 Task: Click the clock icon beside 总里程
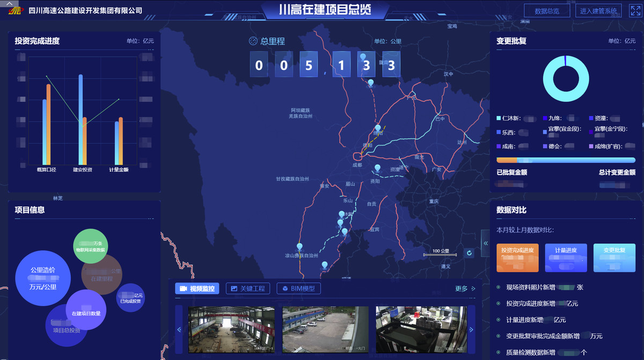pos(253,41)
